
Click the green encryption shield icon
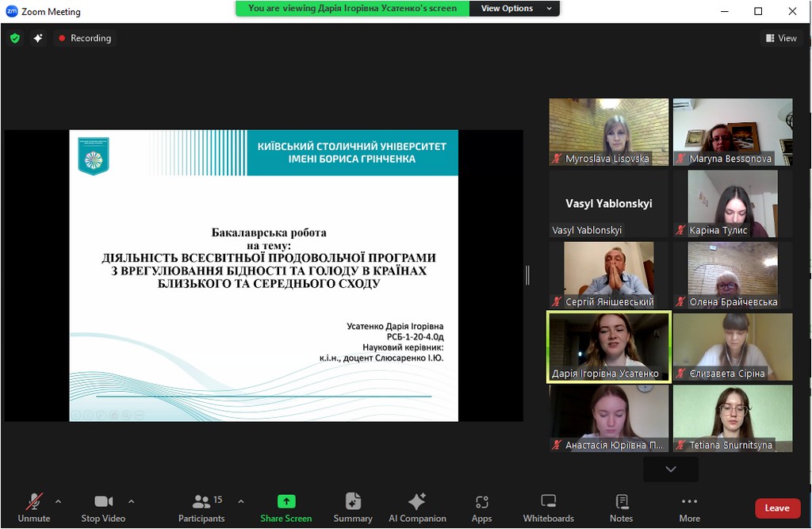[15, 38]
